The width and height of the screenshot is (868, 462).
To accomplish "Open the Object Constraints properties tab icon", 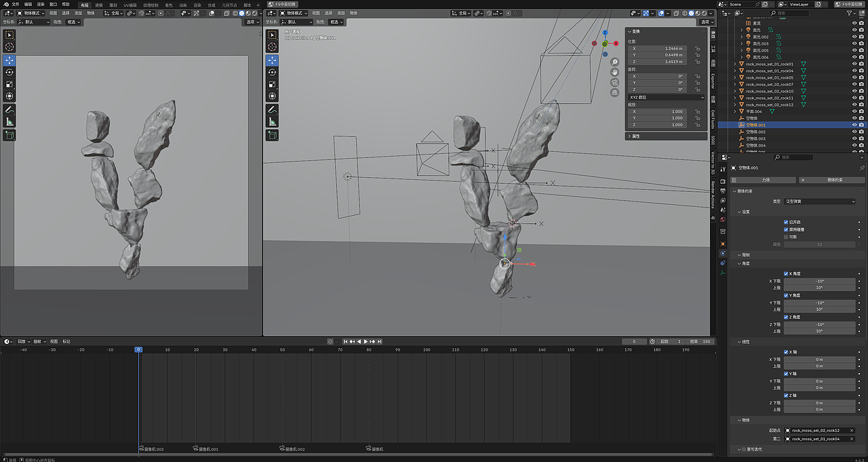I will (x=723, y=263).
